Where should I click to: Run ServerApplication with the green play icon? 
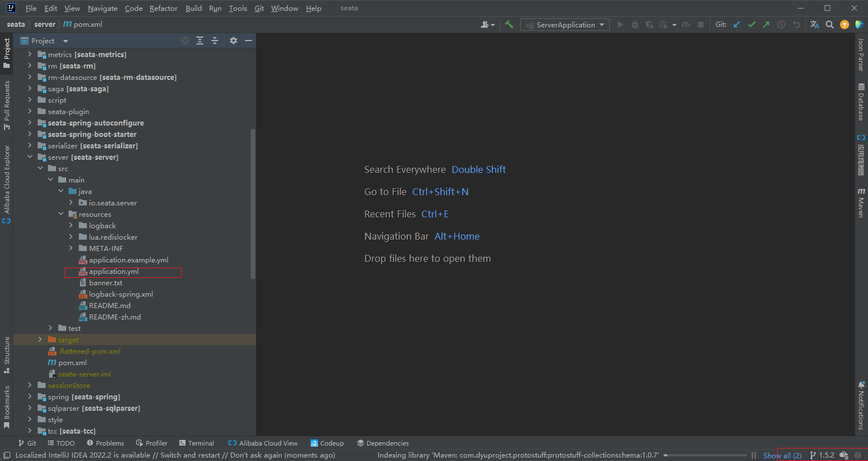pos(621,25)
